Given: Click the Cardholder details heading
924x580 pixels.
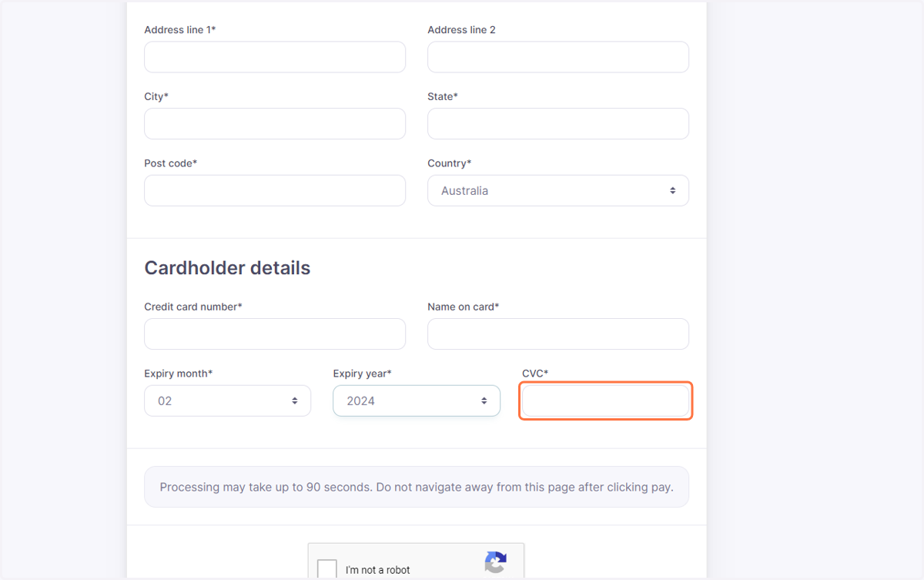Looking at the screenshot, I should (x=227, y=268).
